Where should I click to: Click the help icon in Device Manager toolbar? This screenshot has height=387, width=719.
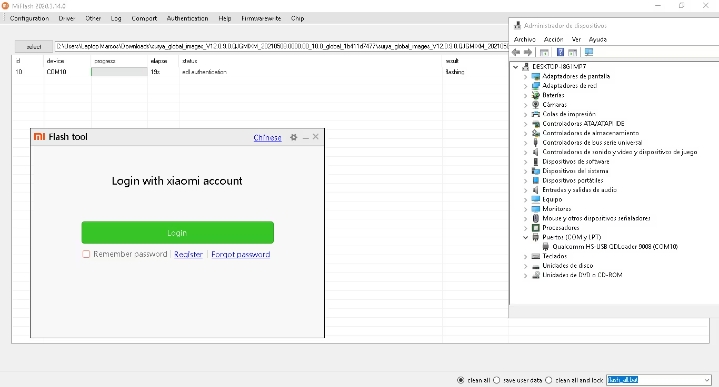pyautogui.click(x=560, y=52)
